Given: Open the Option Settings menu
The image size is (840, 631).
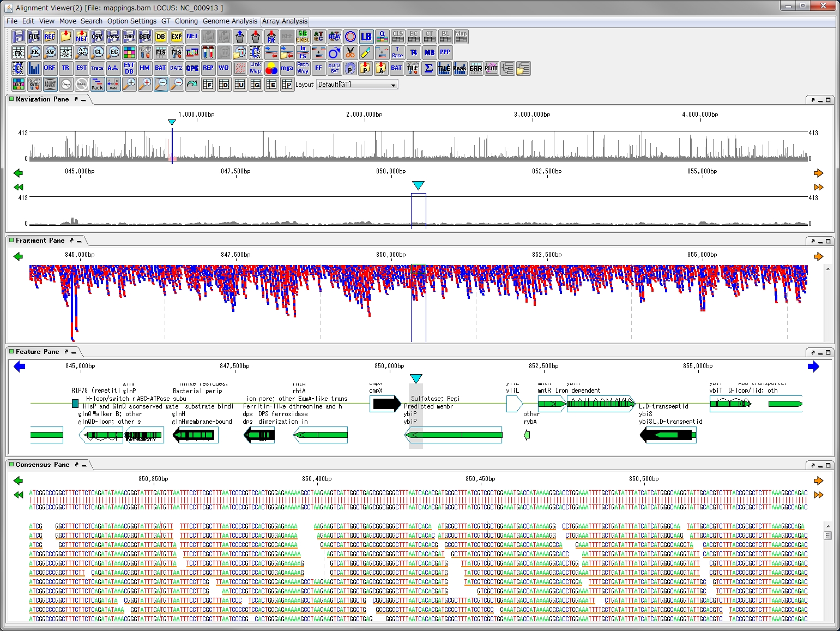Looking at the screenshot, I should point(131,21).
